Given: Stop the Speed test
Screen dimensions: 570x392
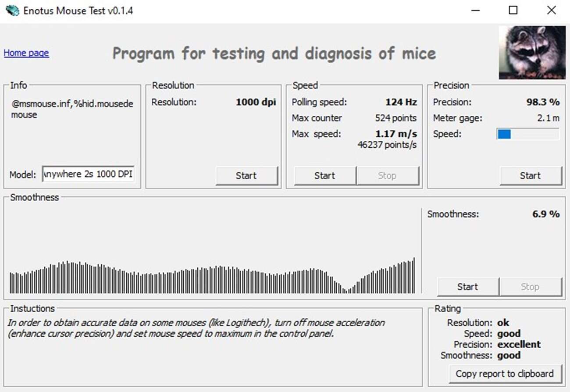Looking at the screenshot, I should click(x=388, y=175).
